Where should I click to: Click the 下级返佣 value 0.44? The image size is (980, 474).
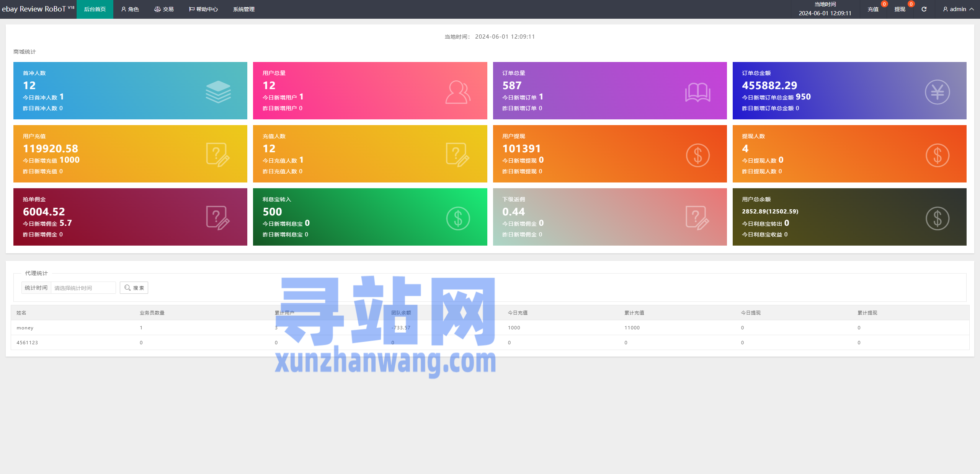(x=513, y=212)
